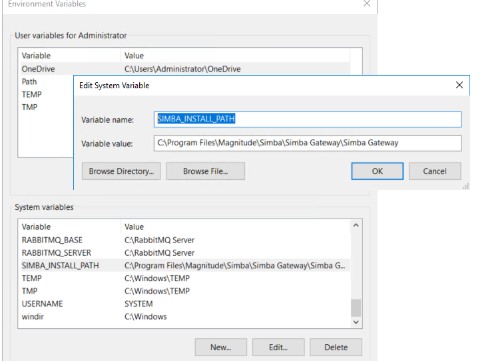Select the USERNAME system variable row
This screenshot has width=480, height=361.
185,304
